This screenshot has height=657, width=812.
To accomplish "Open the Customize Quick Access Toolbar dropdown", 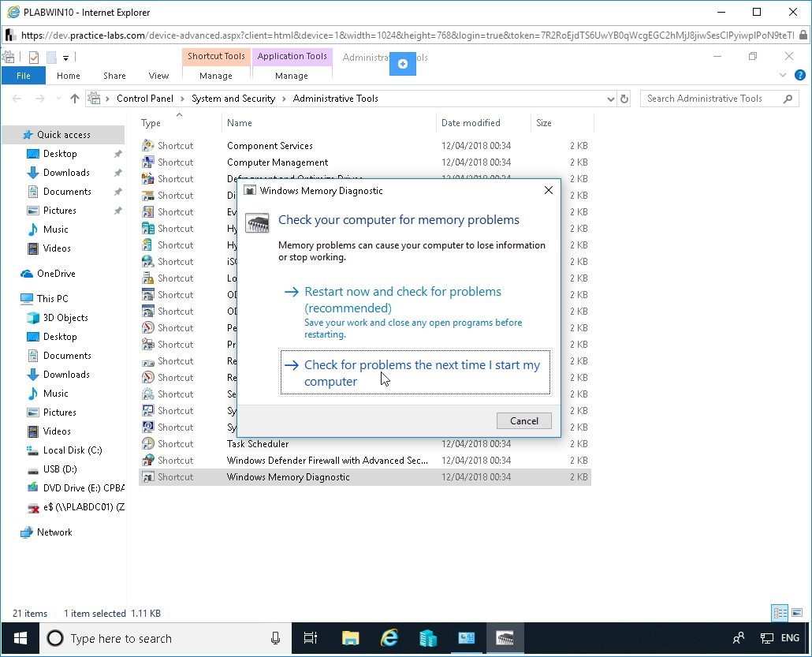I will (x=65, y=58).
